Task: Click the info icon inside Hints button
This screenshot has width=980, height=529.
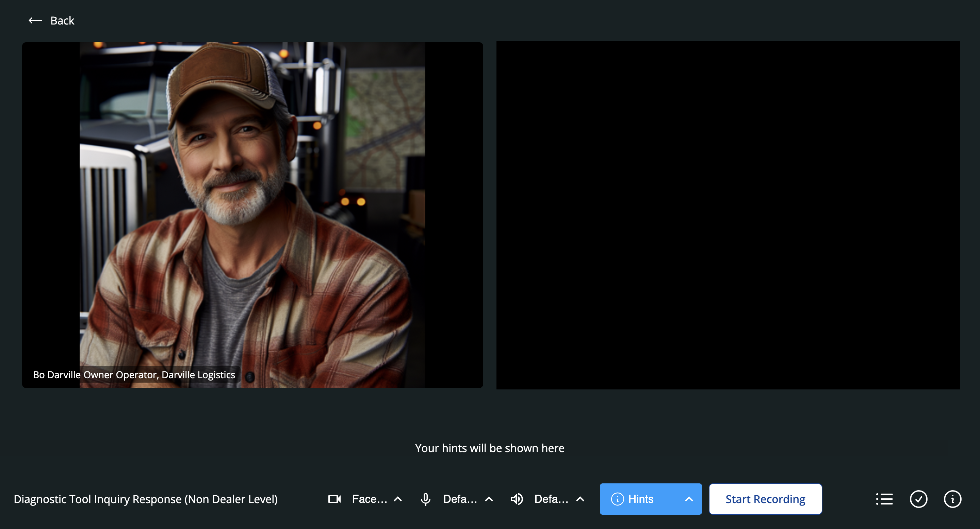Action: [617, 499]
